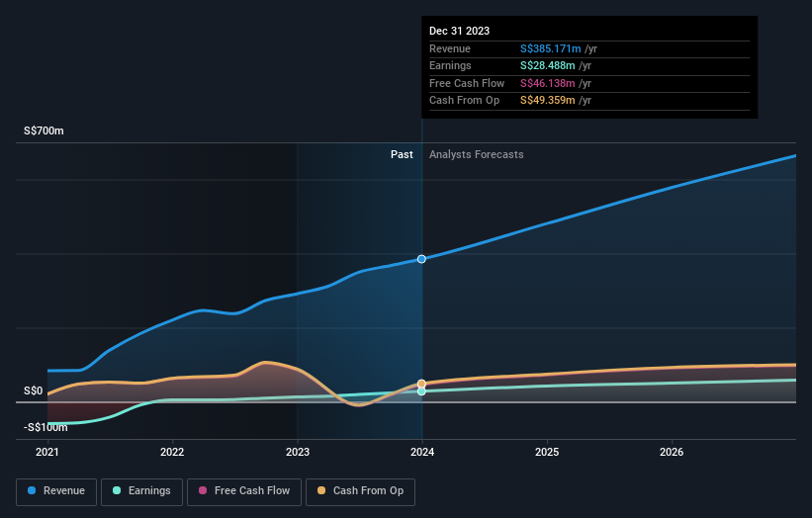
Task: Click the S$700m y-axis label
Action: [x=44, y=130]
